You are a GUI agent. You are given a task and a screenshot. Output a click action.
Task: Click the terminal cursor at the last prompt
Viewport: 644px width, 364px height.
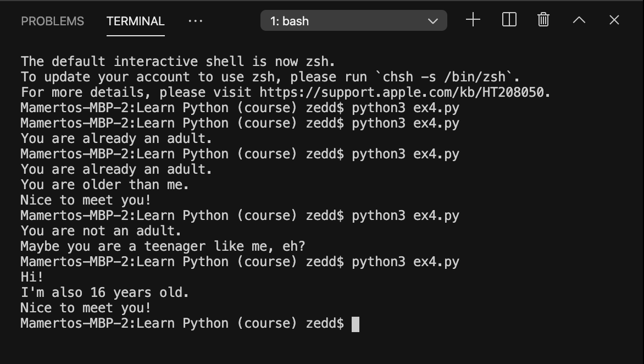[356, 324]
